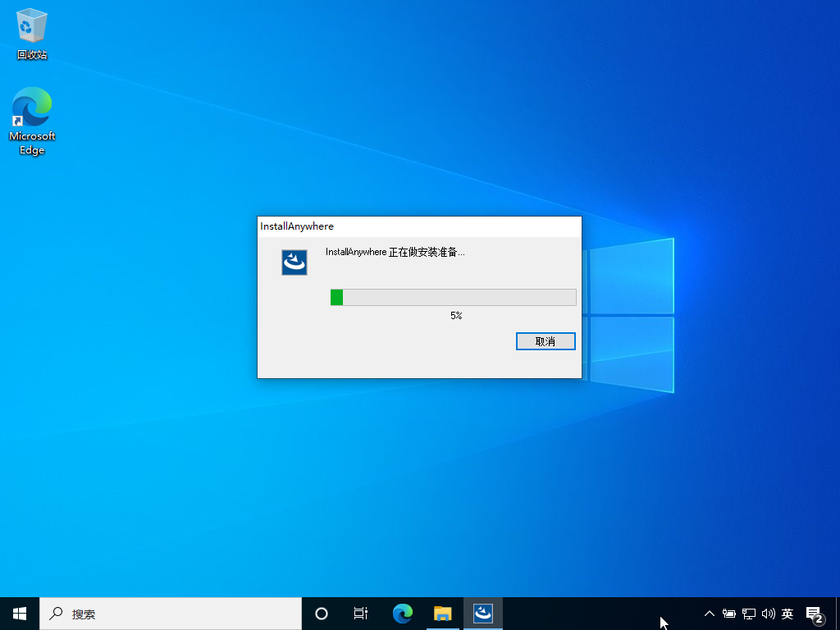Expand hidden system tray icons chevron
The width and height of the screenshot is (840, 630).
[x=710, y=614]
